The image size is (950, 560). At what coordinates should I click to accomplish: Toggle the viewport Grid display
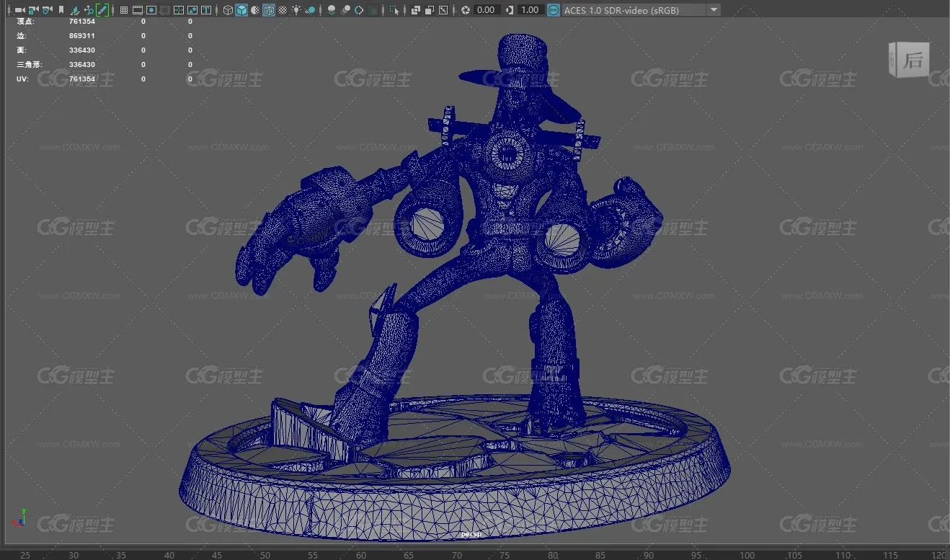124,10
